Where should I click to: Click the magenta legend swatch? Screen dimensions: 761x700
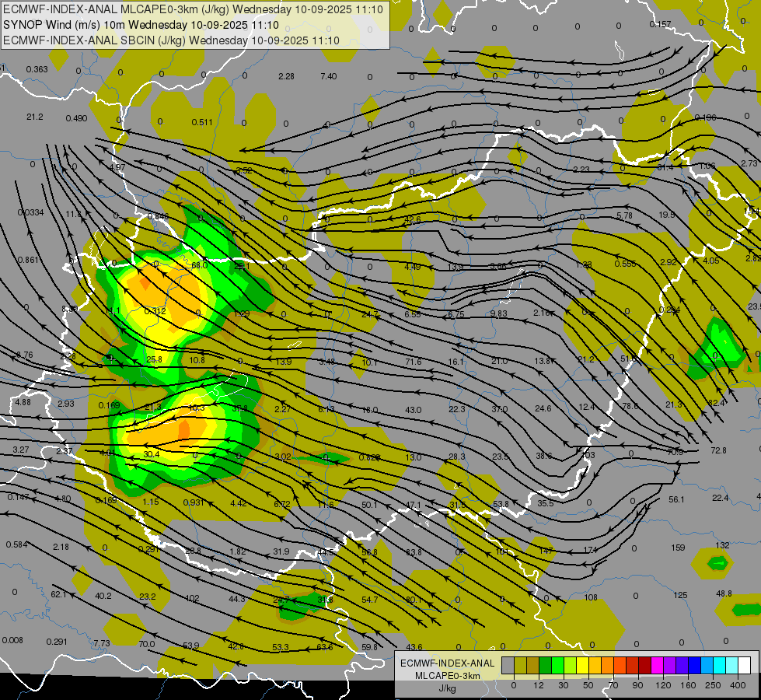pos(657,665)
